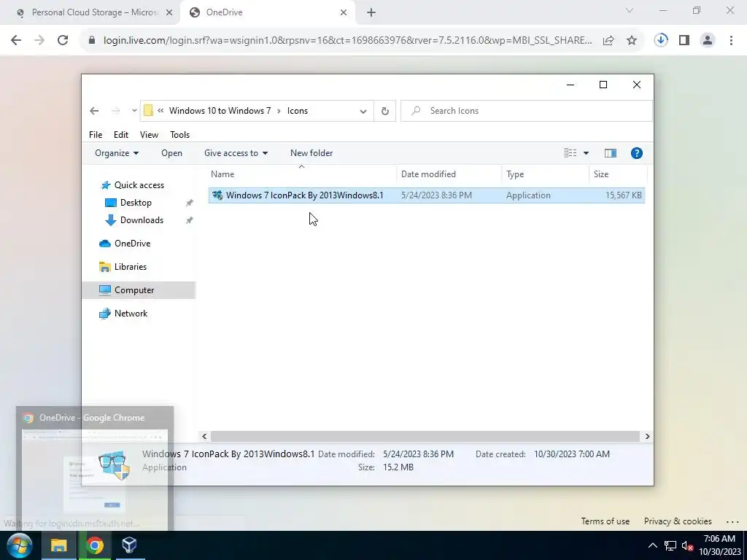This screenshot has height=560, width=747.
Task: Open a new Chrome tab
Action: 371,13
